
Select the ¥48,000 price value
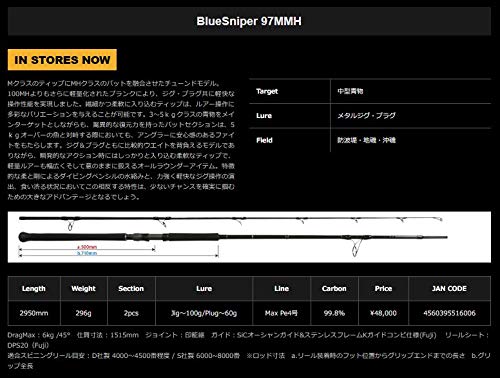(x=383, y=313)
